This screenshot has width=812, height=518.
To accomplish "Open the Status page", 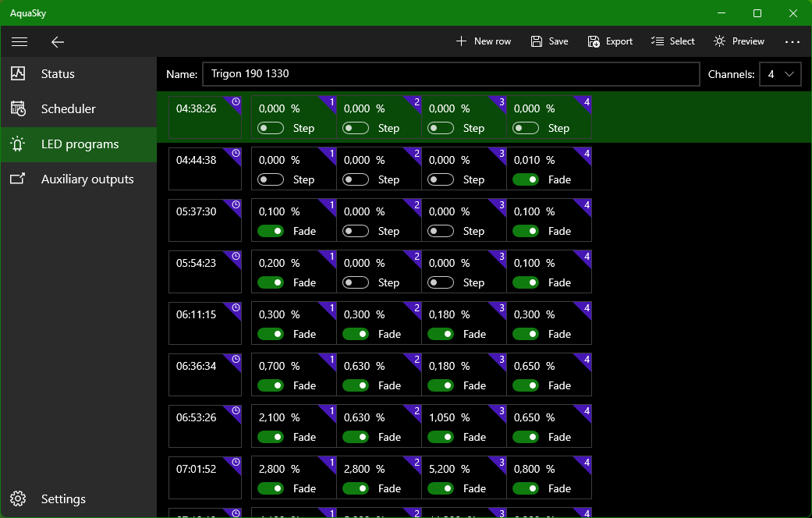I will pos(58,74).
